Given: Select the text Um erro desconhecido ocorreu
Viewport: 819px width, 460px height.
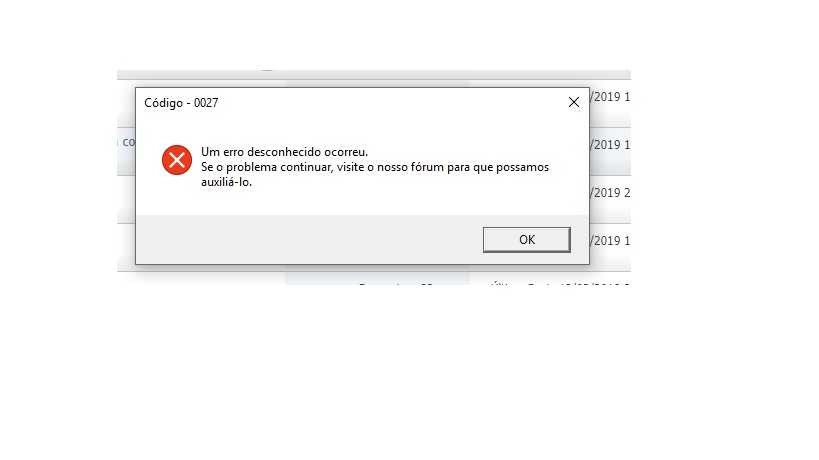Looking at the screenshot, I should (285, 152).
